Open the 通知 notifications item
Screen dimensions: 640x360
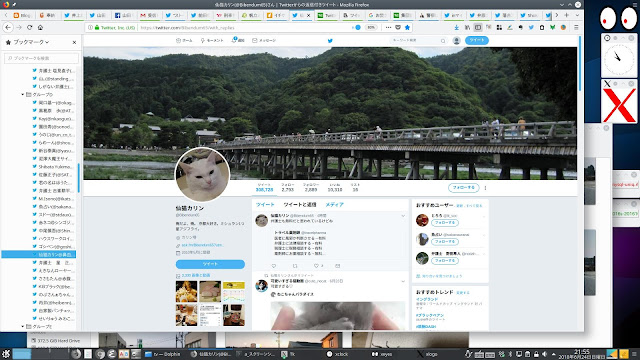238,40
